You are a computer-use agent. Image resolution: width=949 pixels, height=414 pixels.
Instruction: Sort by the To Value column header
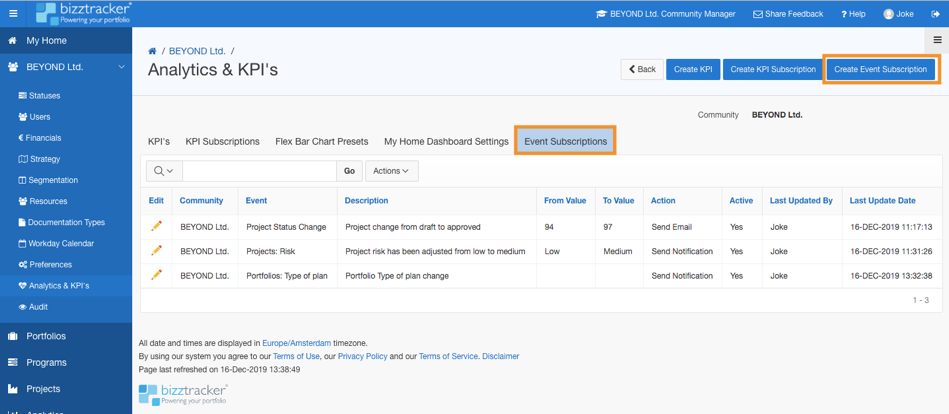tap(619, 200)
